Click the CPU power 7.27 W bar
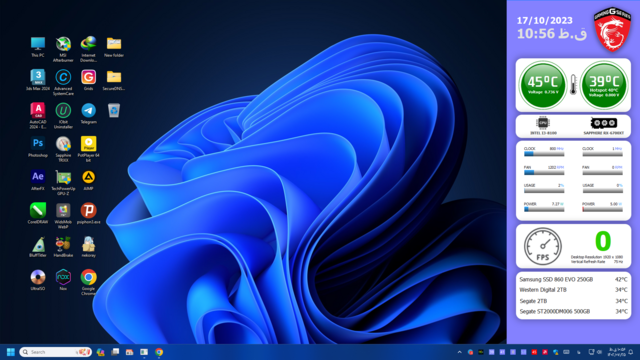The image size is (640, 360). pos(544,209)
